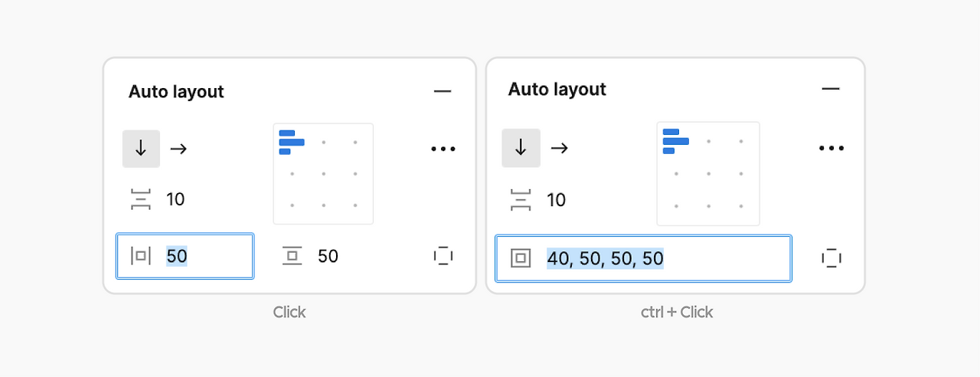The width and height of the screenshot is (980, 377).
Task: Click spacing between items icon right panel
Action: click(x=521, y=200)
